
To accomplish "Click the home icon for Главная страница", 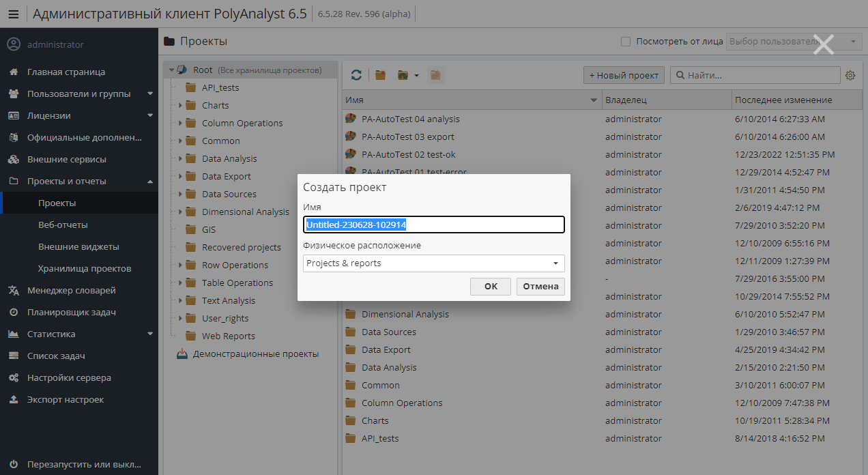I will 13,72.
